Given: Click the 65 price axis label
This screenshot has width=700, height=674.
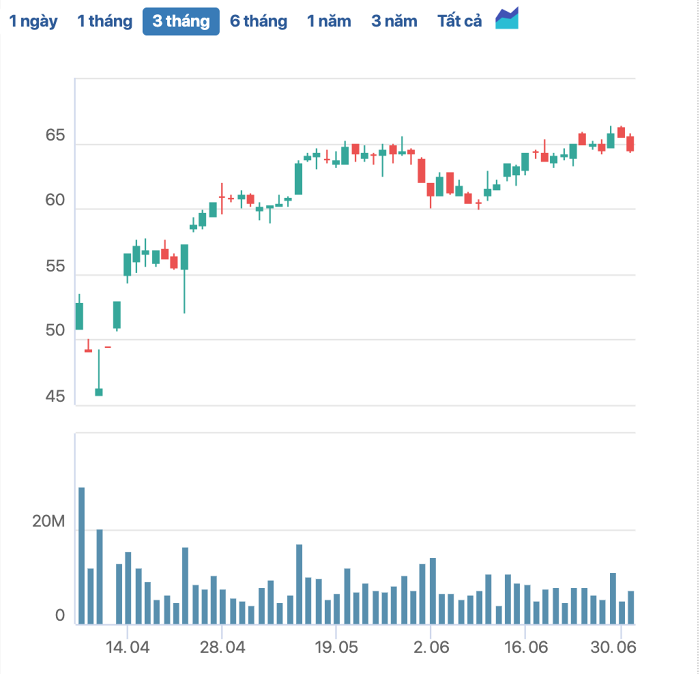Looking at the screenshot, I should [x=55, y=135].
